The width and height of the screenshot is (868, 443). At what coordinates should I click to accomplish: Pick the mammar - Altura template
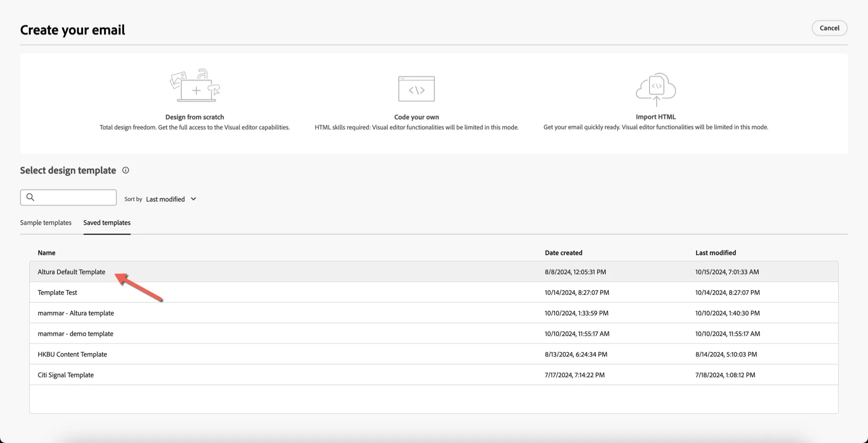[x=434, y=313]
